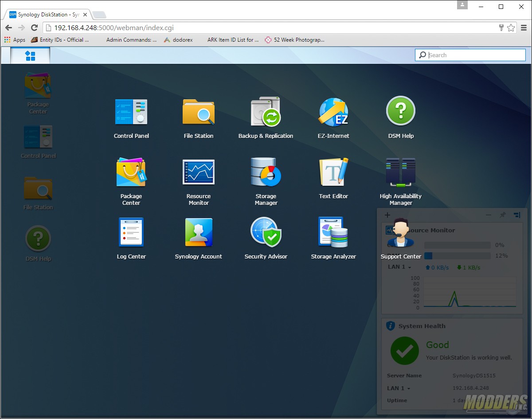This screenshot has height=419, width=532.
Task: Open the dodorex bookmark
Action: [x=178, y=39]
